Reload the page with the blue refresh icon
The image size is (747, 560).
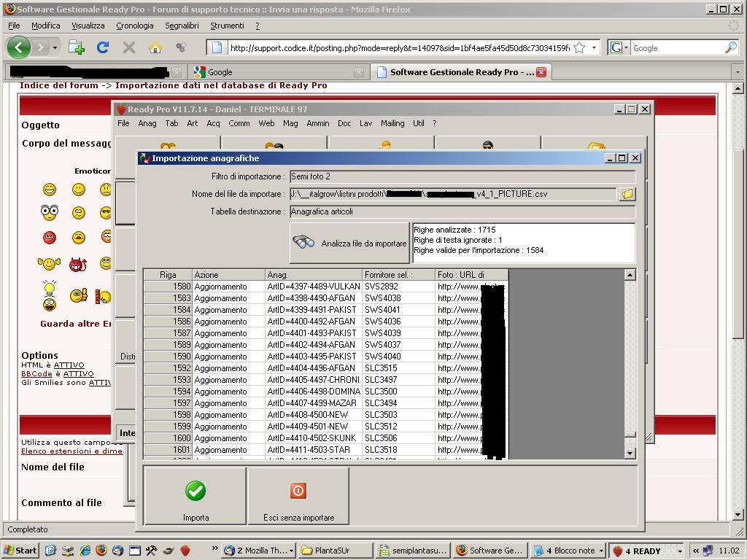pos(103,47)
